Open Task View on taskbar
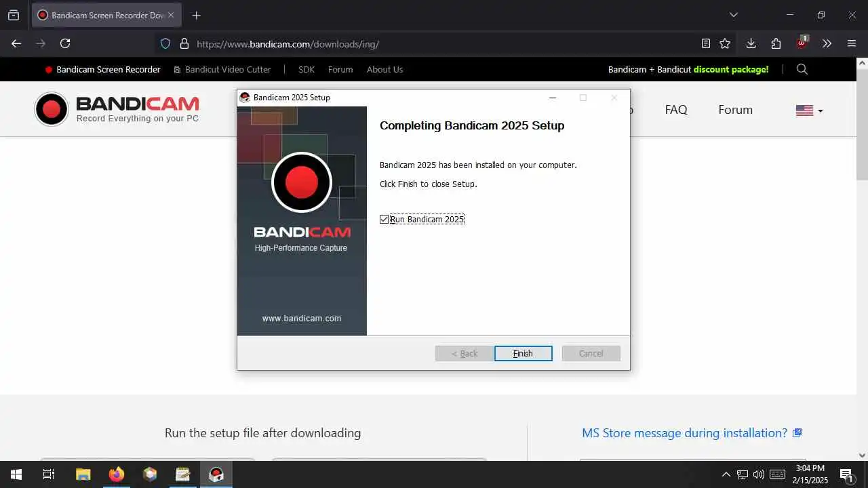The image size is (868, 488). click(49, 474)
